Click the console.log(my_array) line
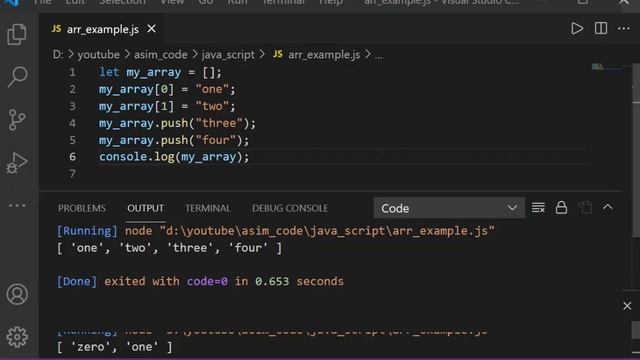Screen dimensions: 640x360 click(174, 157)
